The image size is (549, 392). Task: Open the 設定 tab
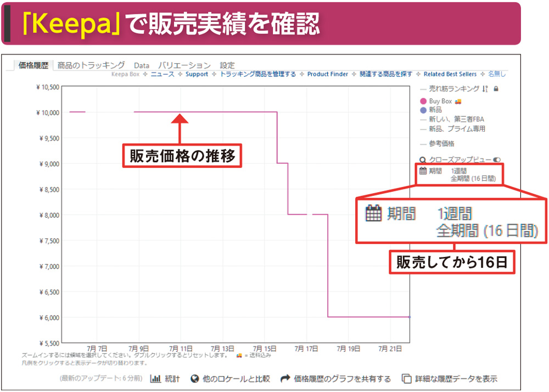pyautogui.click(x=226, y=65)
